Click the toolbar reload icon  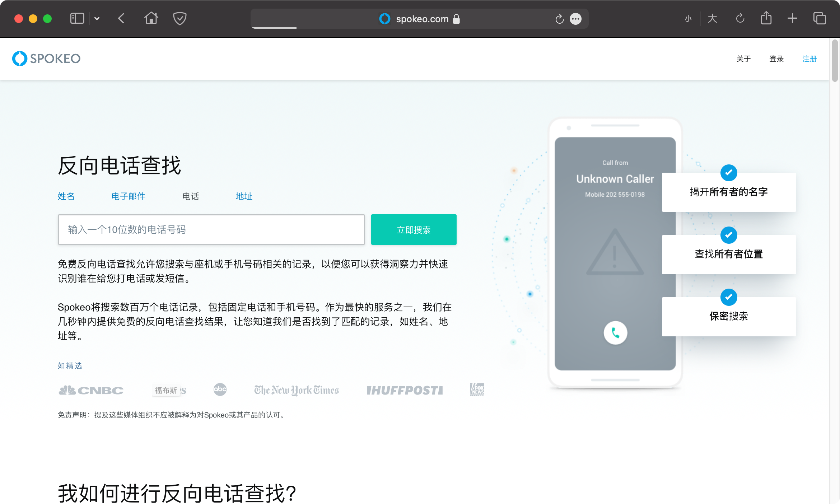coord(740,18)
